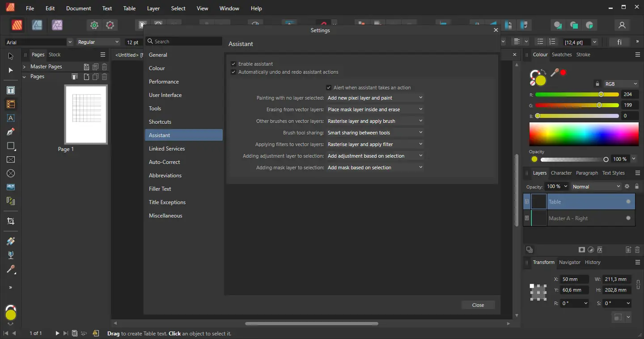This screenshot has width=644, height=339.
Task: Switch to the Affinity Publisher persona
Action: [x=17, y=25]
